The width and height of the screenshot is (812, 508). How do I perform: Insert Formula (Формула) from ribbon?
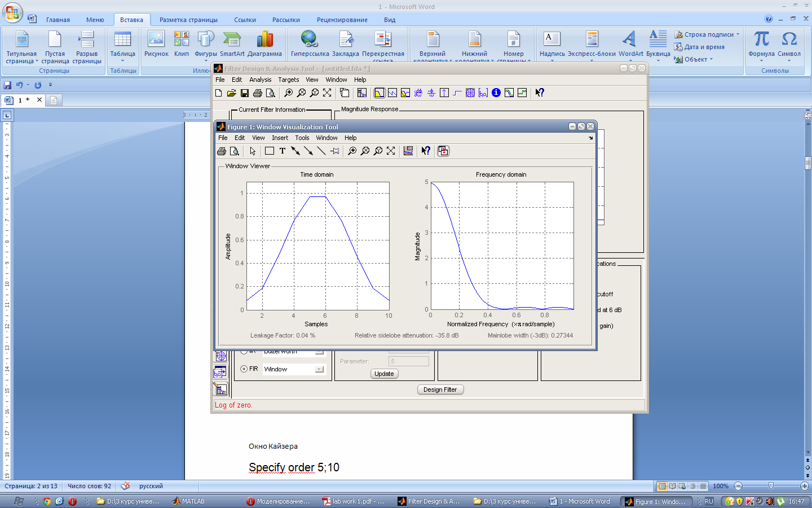(x=761, y=45)
